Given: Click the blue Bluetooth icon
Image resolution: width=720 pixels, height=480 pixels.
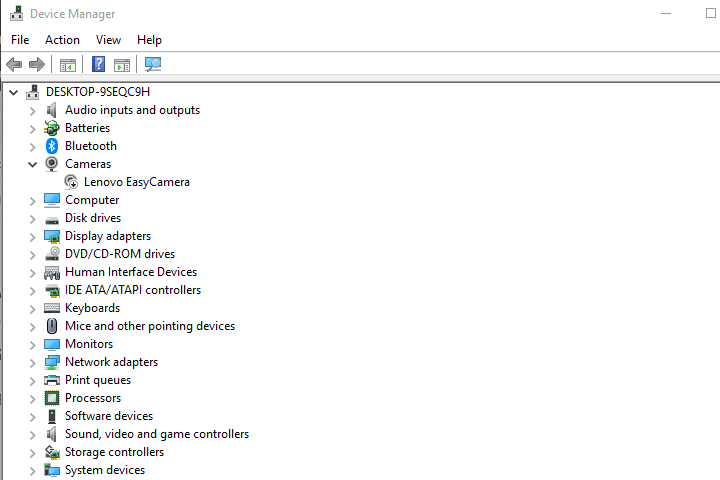Looking at the screenshot, I should 51,146.
